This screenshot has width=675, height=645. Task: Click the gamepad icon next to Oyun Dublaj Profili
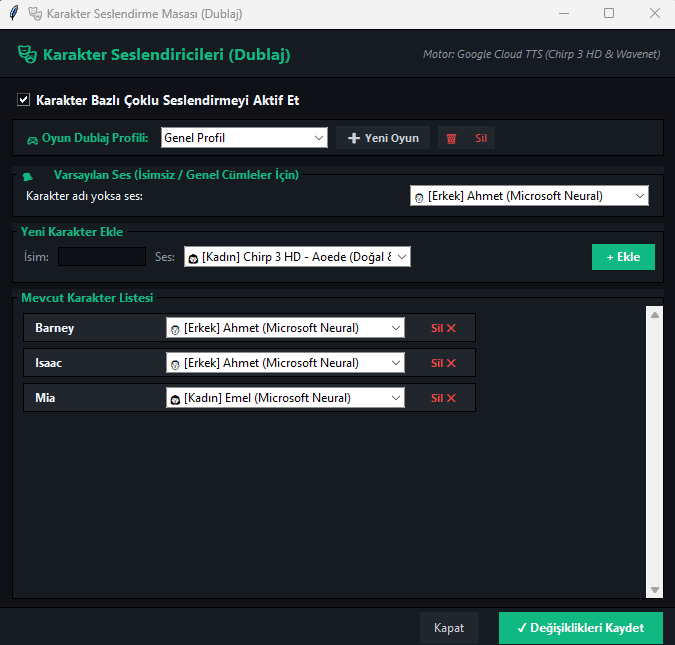[x=32, y=140]
